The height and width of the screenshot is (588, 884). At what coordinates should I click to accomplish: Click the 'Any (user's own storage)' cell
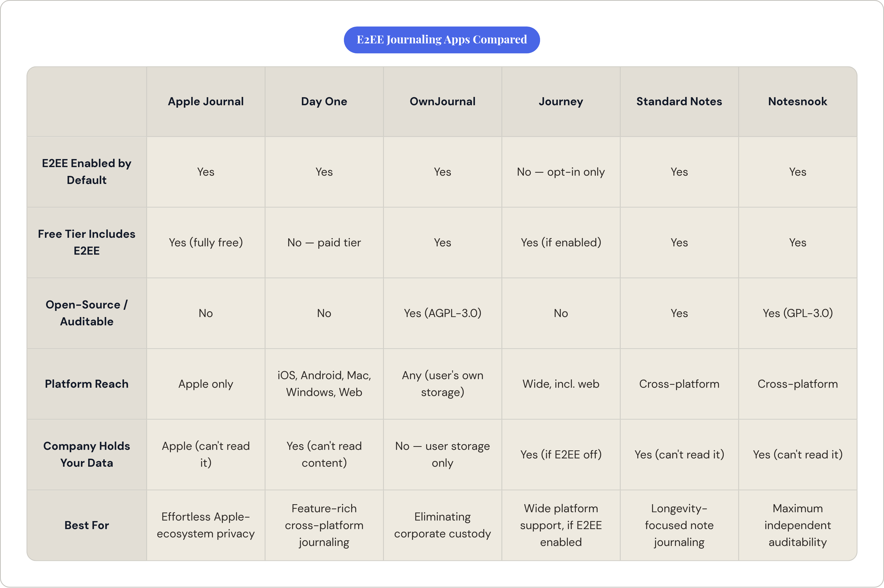(443, 384)
